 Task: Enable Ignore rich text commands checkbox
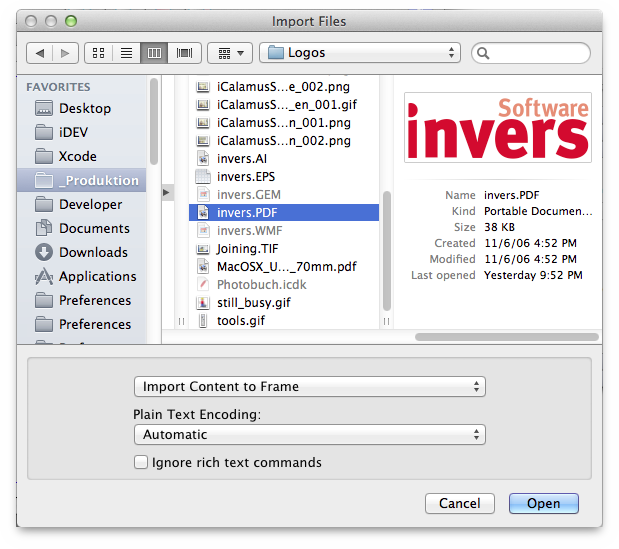(x=142, y=462)
